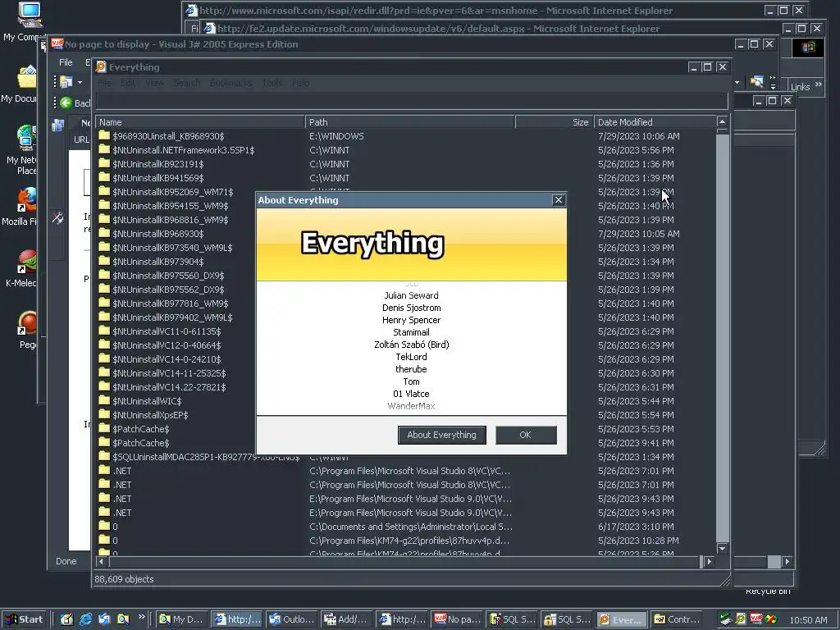Click scroll-down arrow of Everything results list
This screenshot has width=840, height=630.
pos(722,548)
